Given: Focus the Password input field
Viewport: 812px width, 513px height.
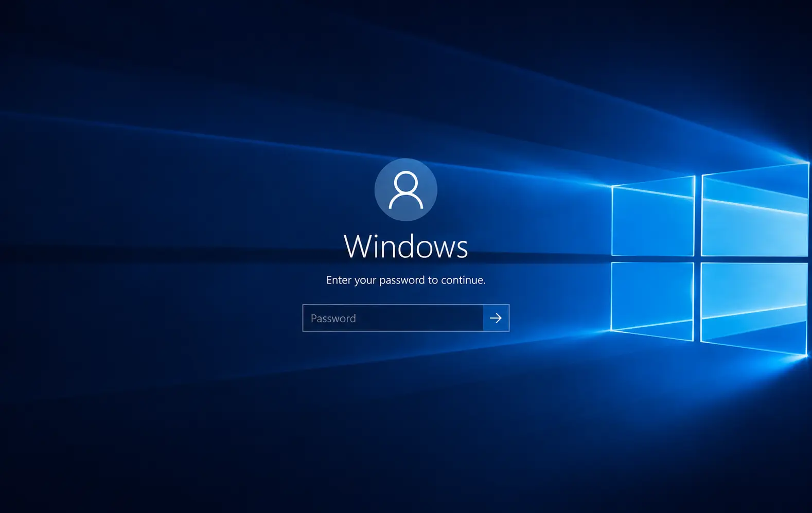Looking at the screenshot, I should [393, 318].
